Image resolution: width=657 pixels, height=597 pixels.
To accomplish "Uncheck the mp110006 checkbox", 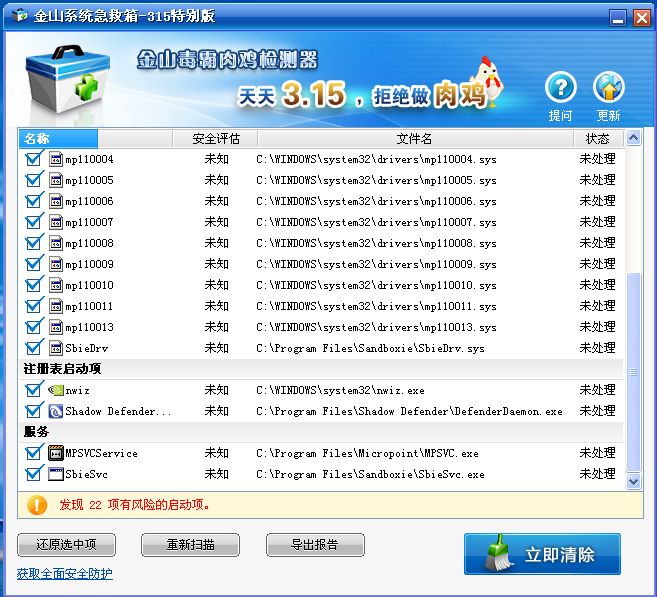I will [34, 201].
